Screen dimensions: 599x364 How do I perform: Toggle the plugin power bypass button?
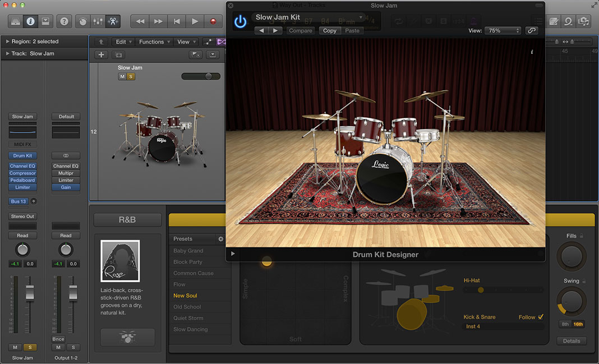click(240, 21)
